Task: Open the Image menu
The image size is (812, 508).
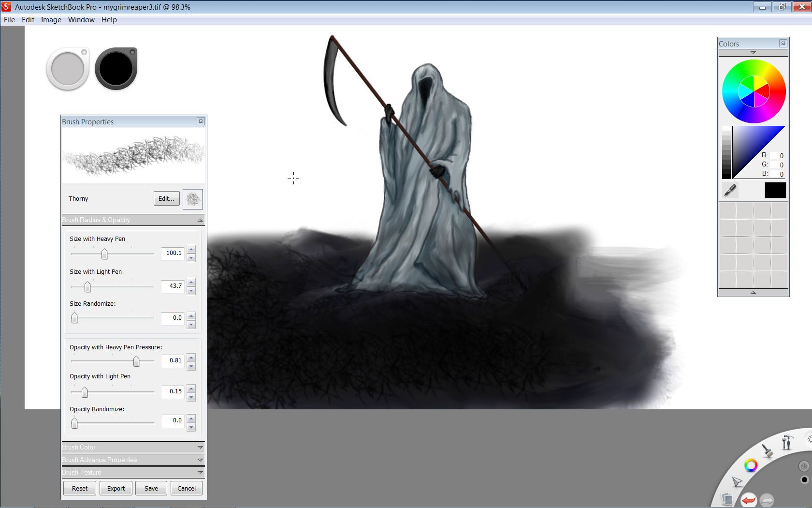Action: (51, 20)
